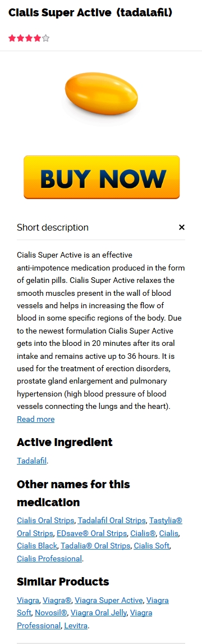Click the Short description heading
The height and width of the screenshot is (644, 202).
click(52, 227)
